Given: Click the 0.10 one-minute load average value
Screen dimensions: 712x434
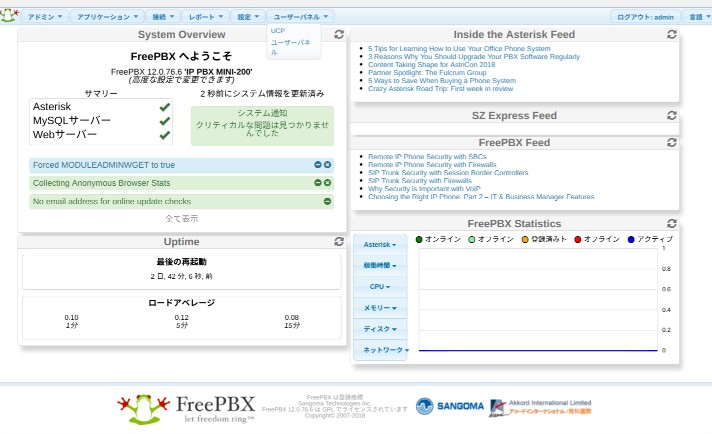Looking at the screenshot, I should click(x=71, y=317).
